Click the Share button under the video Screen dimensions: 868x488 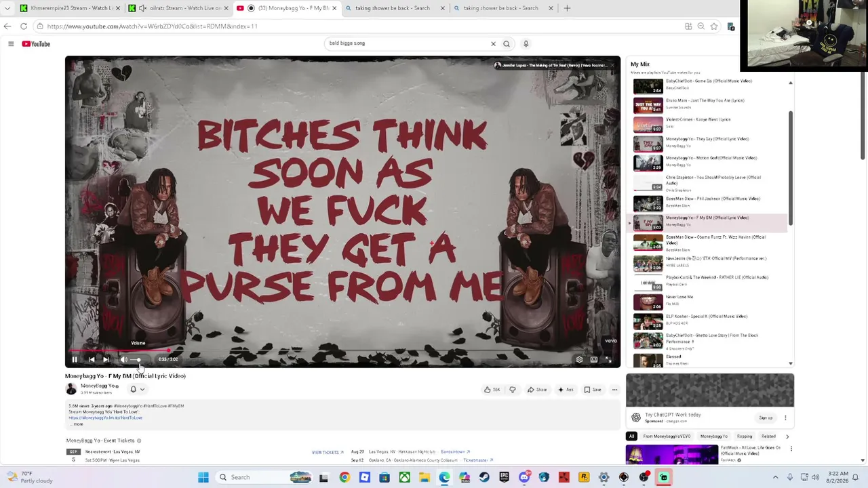pos(538,390)
